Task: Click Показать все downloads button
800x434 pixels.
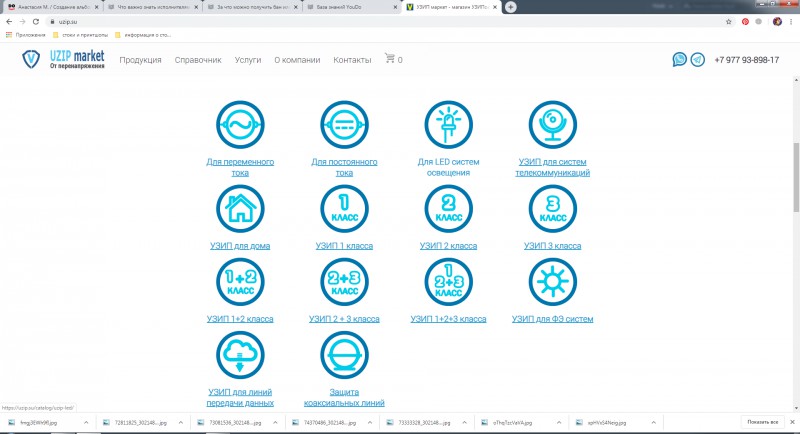Action: point(762,422)
